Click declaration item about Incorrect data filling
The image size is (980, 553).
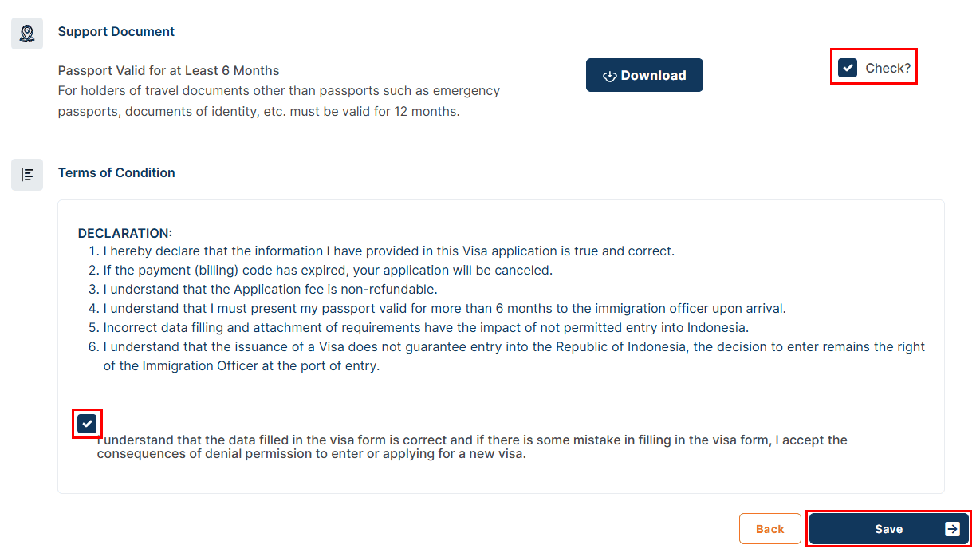point(425,327)
